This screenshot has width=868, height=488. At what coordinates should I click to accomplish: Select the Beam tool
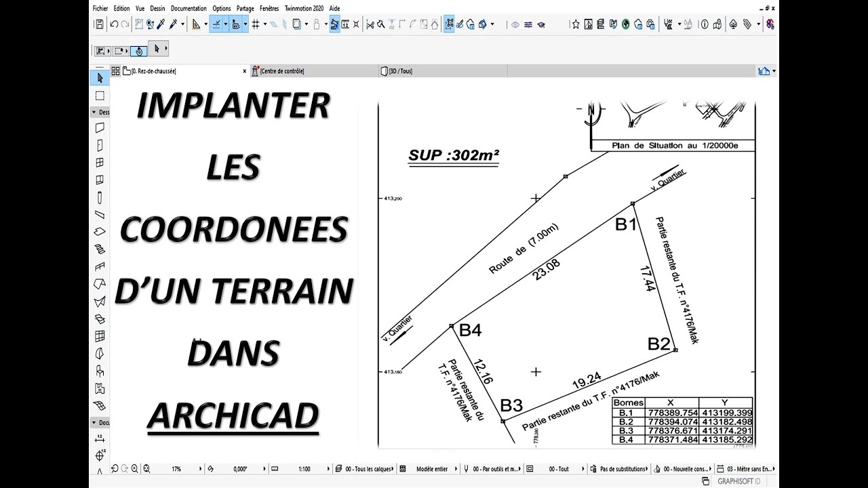(x=100, y=215)
